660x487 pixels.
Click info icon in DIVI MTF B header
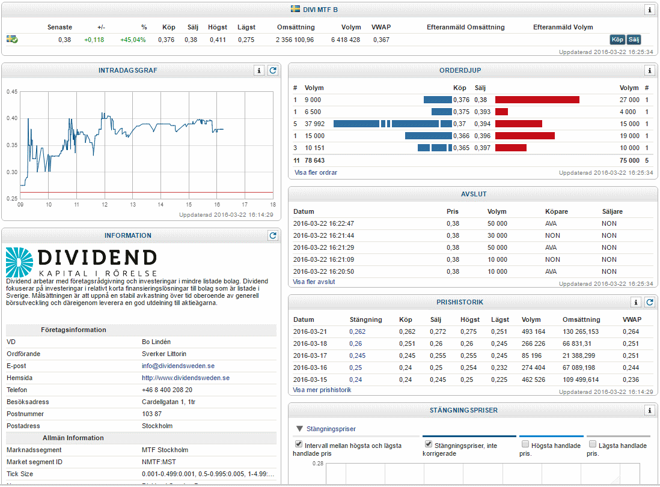[x=649, y=10]
